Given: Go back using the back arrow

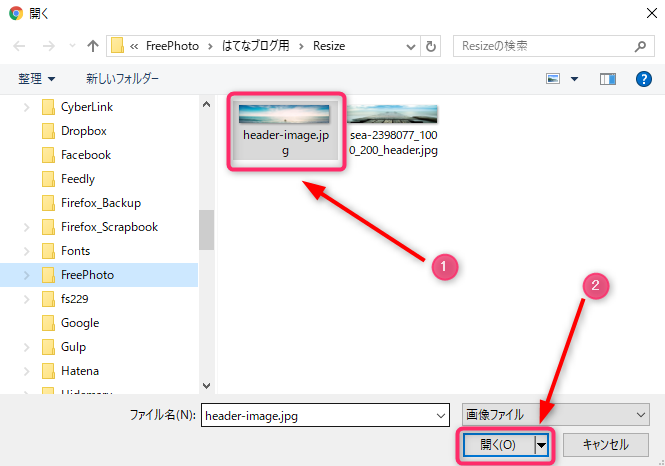Looking at the screenshot, I should pyautogui.click(x=19, y=46).
